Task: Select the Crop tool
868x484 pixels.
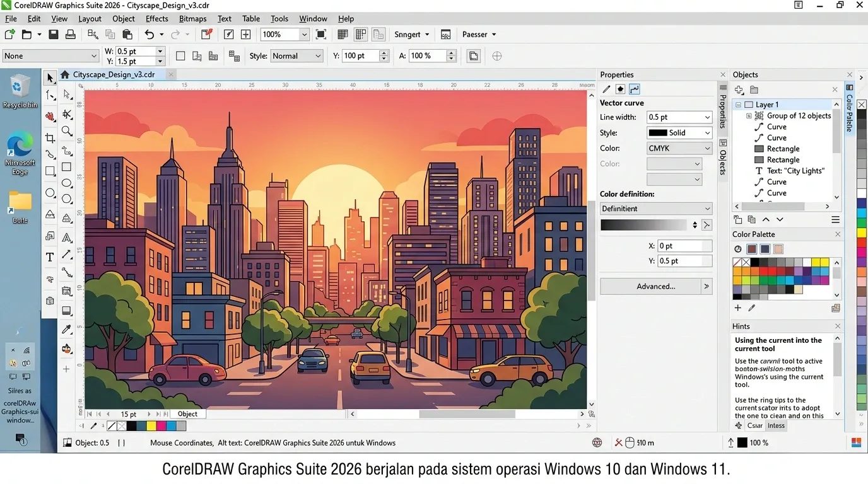Action: (50, 138)
